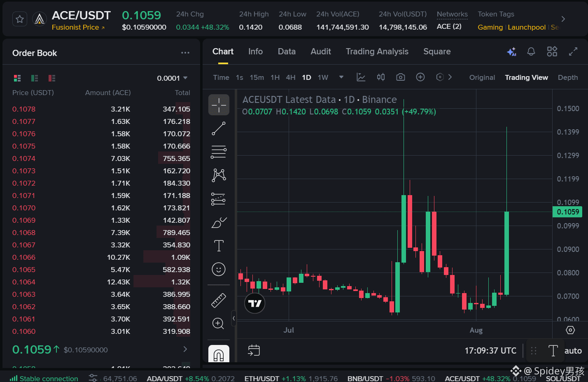Click the add-compare plus circle icon

[420, 77]
